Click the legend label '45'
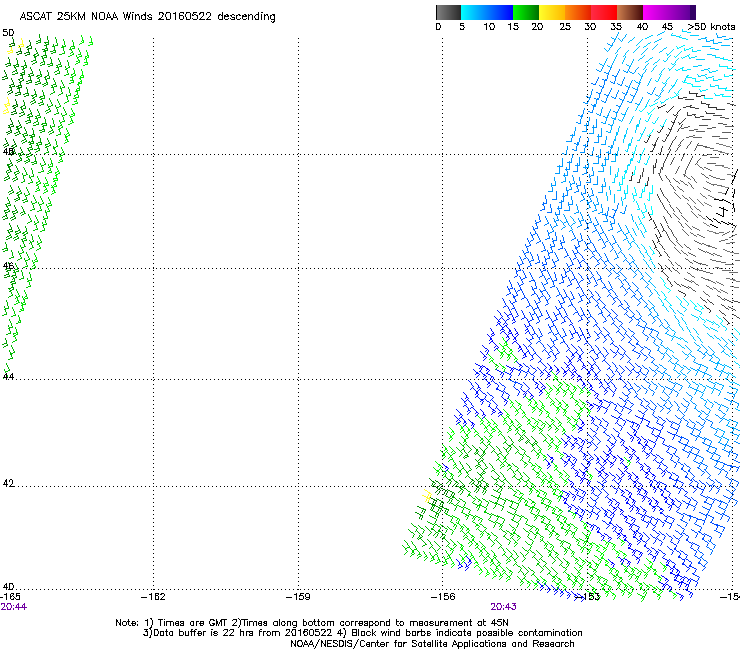This screenshot has height=650, width=740. point(667,27)
